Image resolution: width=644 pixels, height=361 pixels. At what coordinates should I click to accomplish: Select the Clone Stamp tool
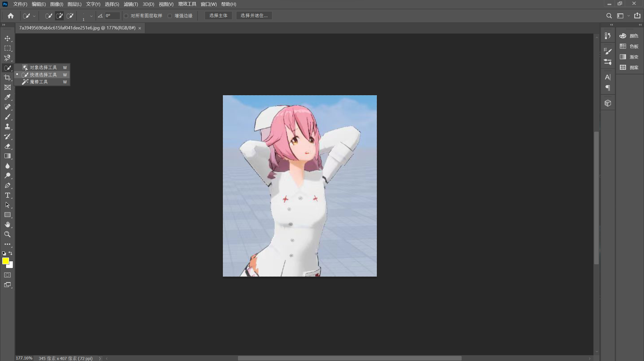tap(7, 127)
